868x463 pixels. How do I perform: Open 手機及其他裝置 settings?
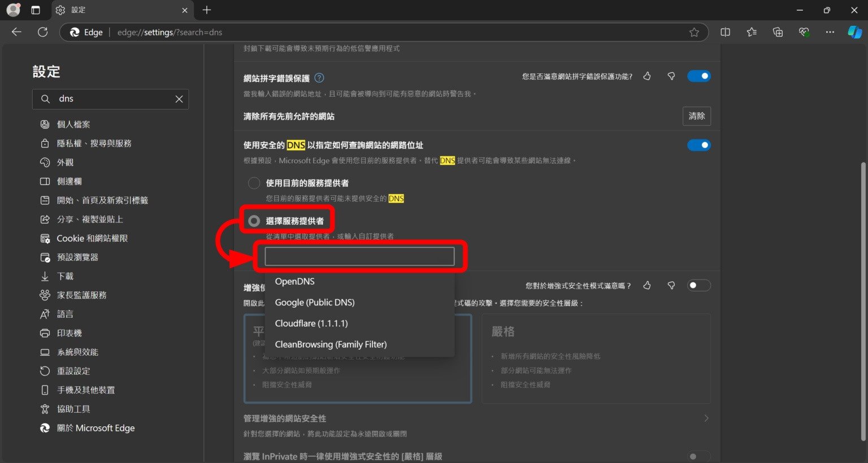coord(86,390)
